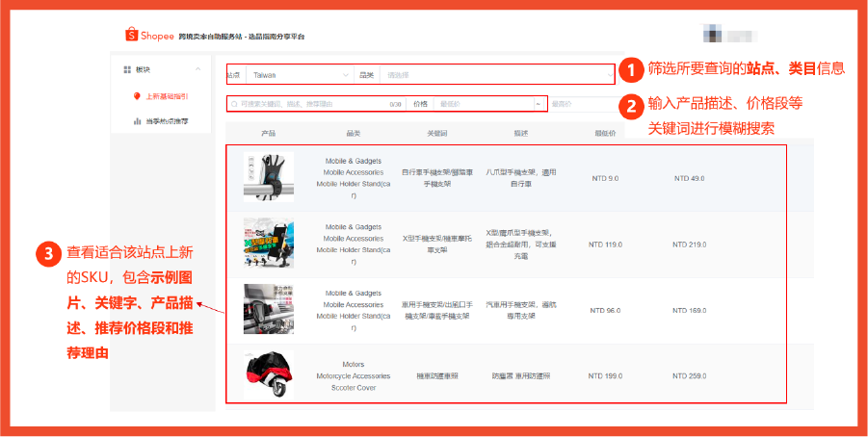This screenshot has width=868, height=437.
Task: Click the 八爪型手機支架 description cell
Action: tap(521, 178)
